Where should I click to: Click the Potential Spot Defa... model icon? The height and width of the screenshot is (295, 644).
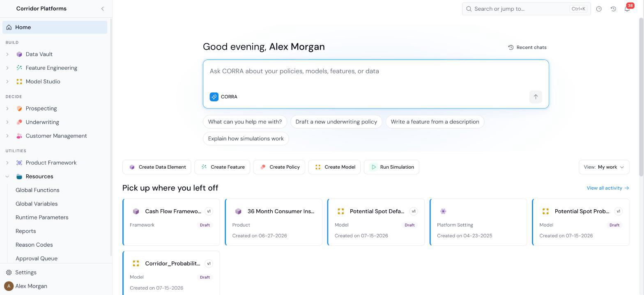[x=340, y=211]
